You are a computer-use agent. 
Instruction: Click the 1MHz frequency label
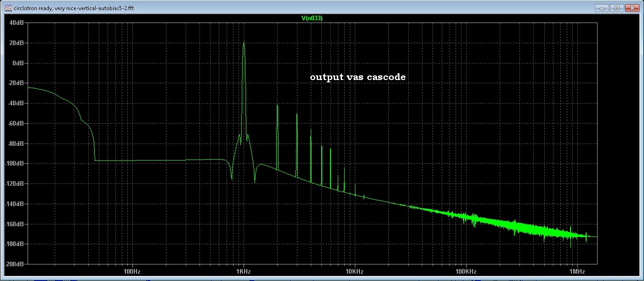click(x=577, y=270)
